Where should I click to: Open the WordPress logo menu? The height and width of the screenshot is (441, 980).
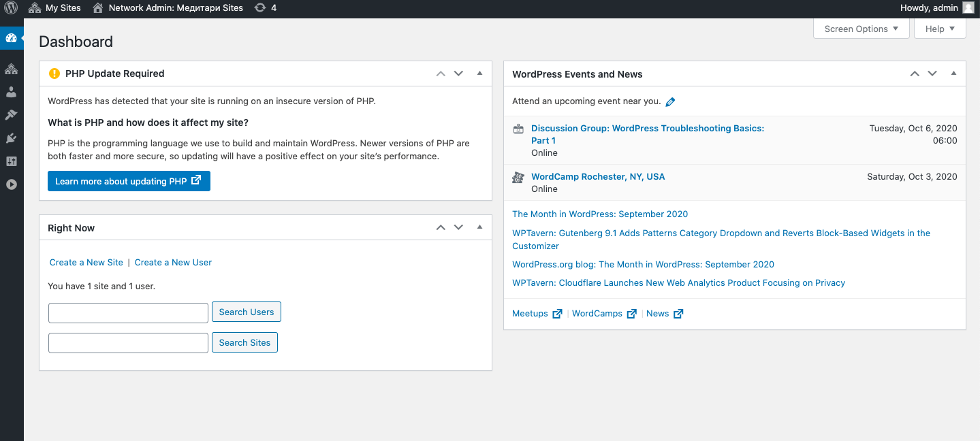coord(12,8)
